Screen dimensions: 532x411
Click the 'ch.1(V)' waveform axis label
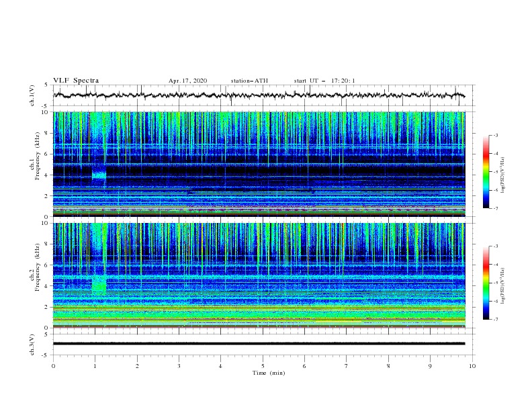coord(32,95)
